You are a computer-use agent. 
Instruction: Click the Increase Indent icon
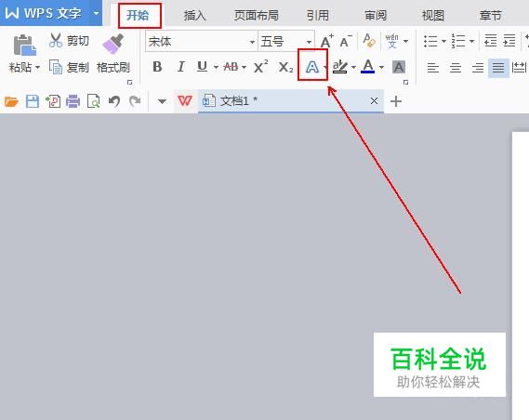click(x=509, y=41)
